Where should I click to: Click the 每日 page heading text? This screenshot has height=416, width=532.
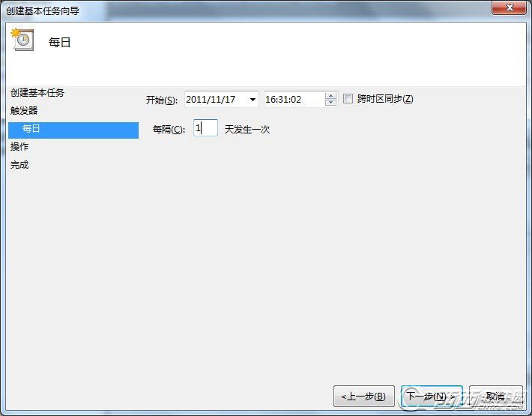tap(59, 43)
